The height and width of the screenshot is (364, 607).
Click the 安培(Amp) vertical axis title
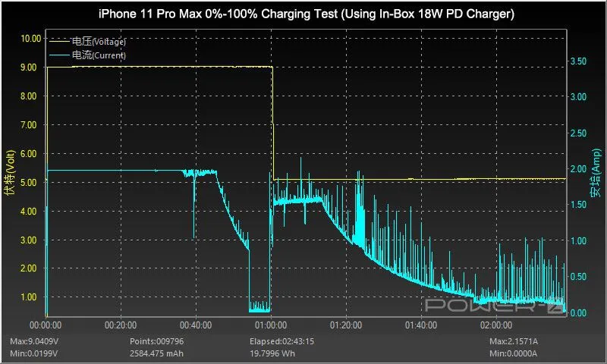click(596, 173)
